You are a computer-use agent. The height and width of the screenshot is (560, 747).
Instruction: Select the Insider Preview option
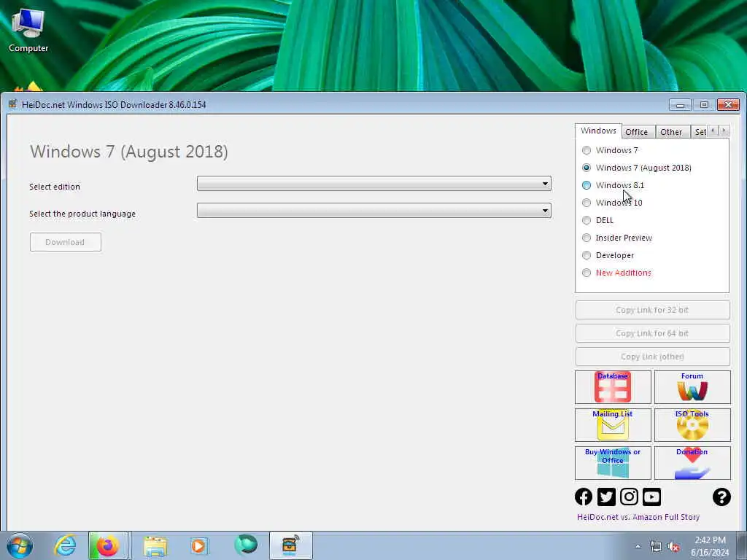coord(587,238)
